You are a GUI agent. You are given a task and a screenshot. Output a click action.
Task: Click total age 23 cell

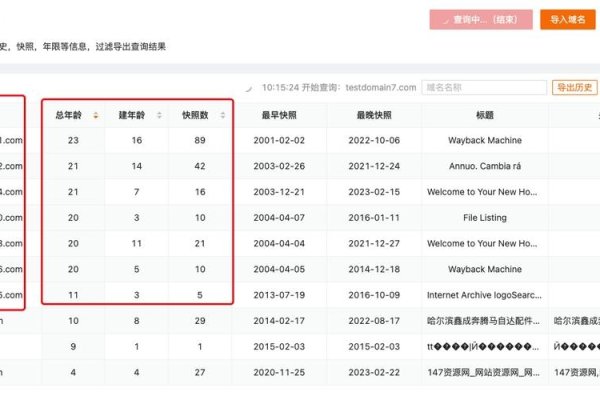tap(73, 140)
